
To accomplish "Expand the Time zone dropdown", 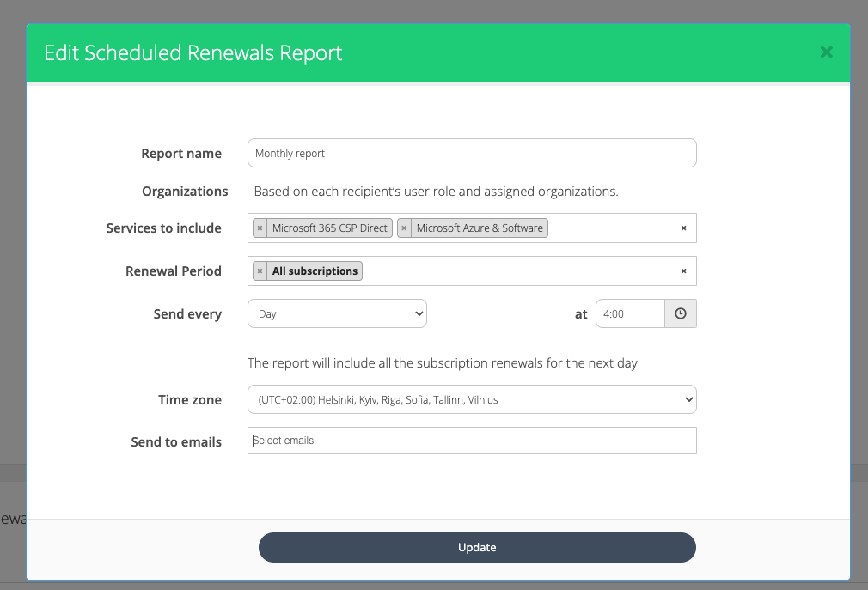I will 471,399.
